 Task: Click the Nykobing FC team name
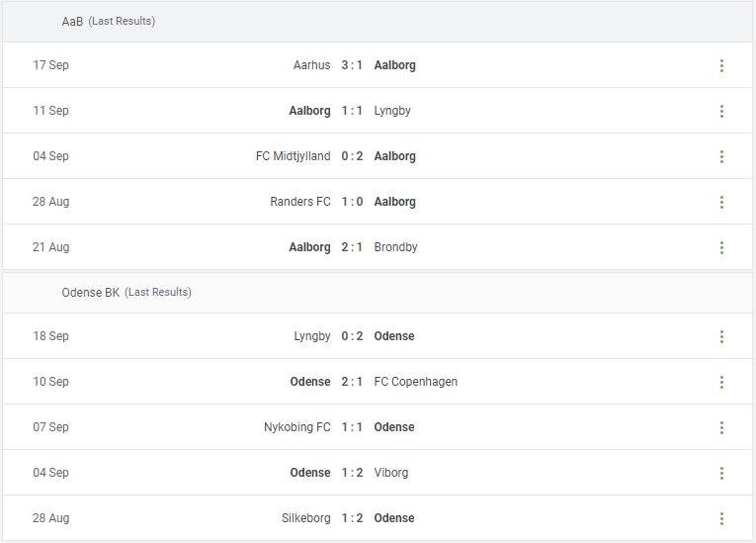click(297, 427)
